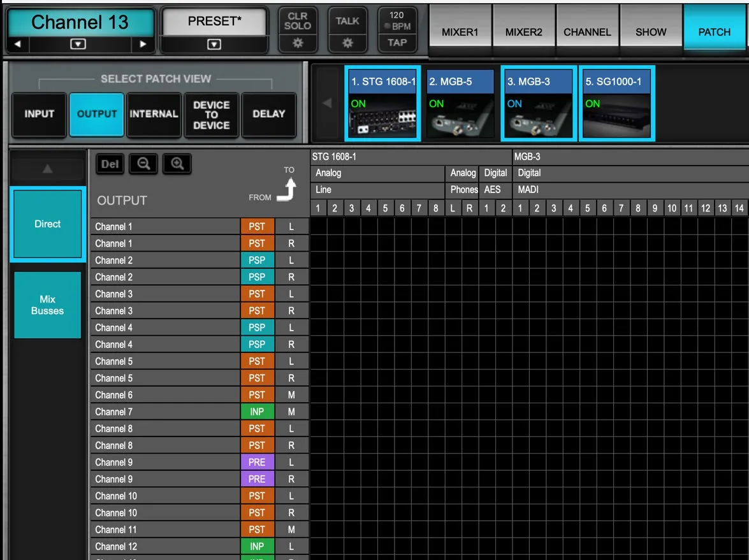This screenshot has height=560, width=749.
Task: Click the up arrow above Direct
Action: point(48,169)
